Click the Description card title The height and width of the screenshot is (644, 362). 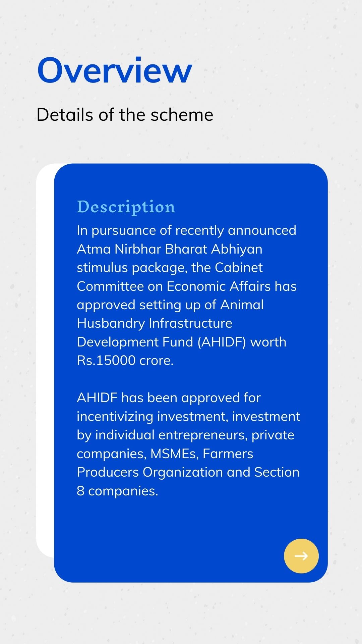point(126,207)
